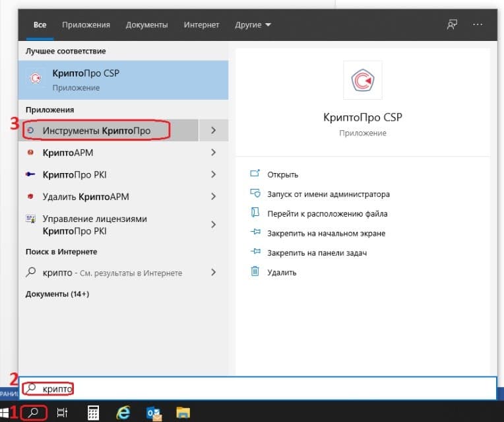Choose Закрепить на начальном экране
The width and height of the screenshot is (504, 422).
click(x=327, y=233)
